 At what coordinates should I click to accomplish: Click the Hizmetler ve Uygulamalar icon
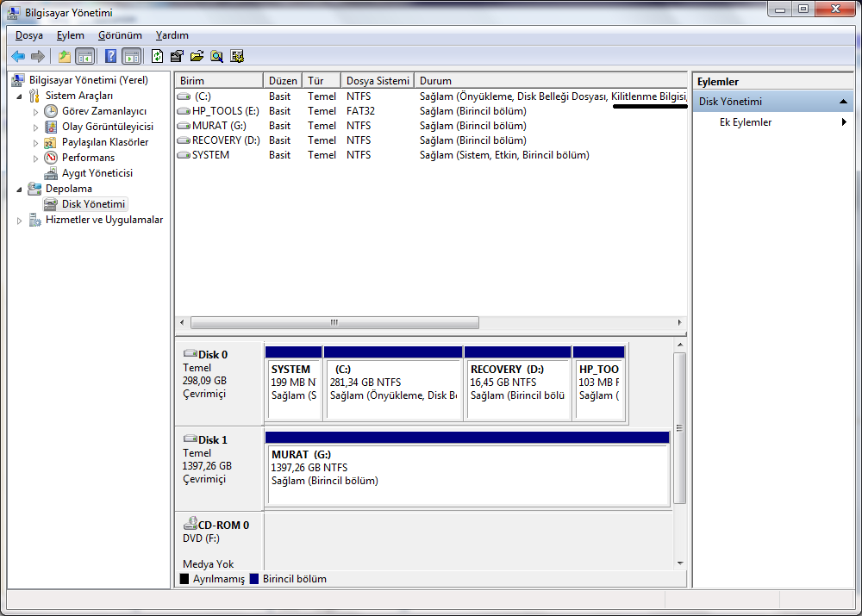[x=34, y=220]
